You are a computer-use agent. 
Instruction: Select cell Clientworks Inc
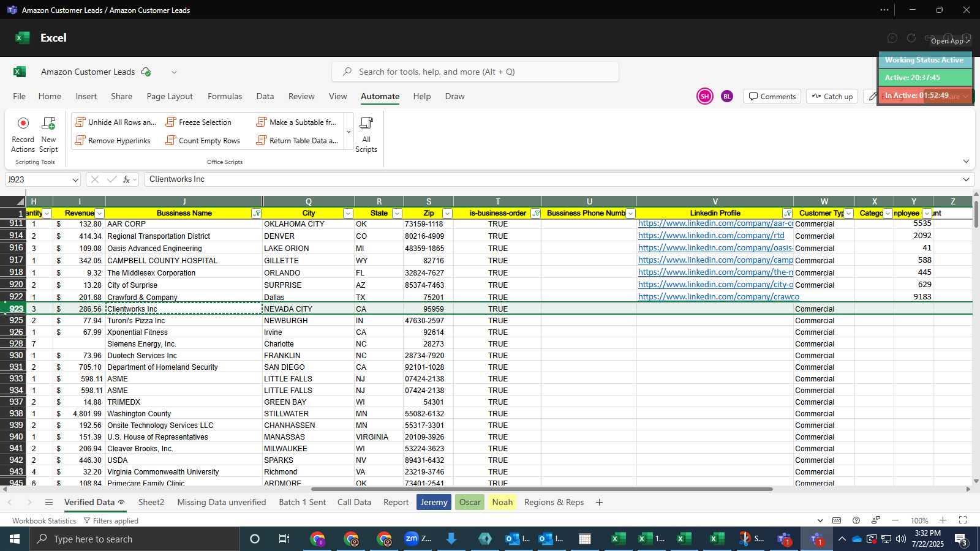pyautogui.click(x=184, y=309)
